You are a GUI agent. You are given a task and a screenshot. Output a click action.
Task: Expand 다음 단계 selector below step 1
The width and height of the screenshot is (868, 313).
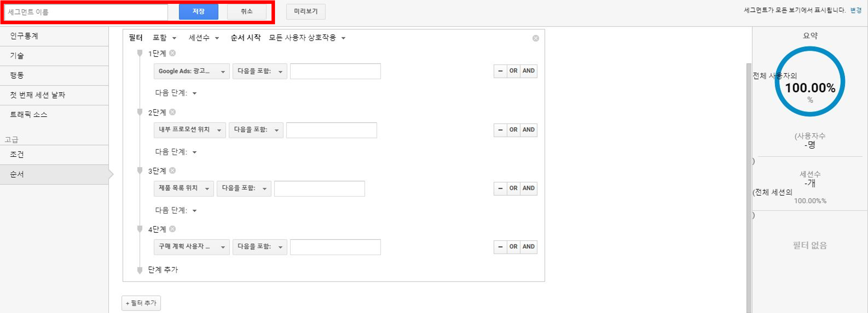[176, 93]
